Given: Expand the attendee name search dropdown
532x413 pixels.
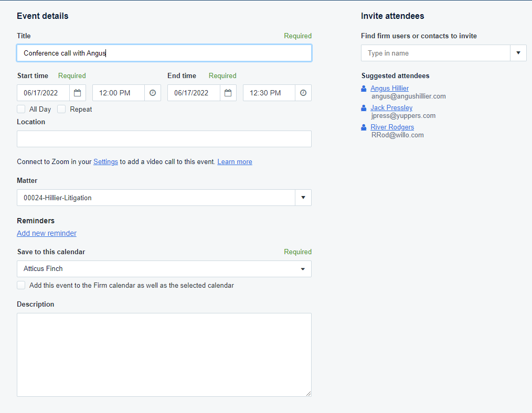Looking at the screenshot, I should coord(518,53).
